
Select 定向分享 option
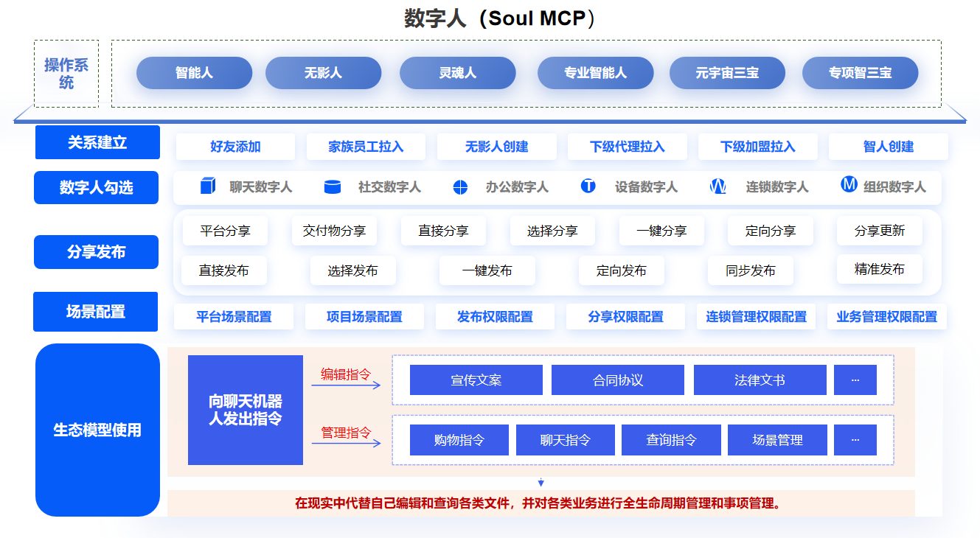point(771,231)
